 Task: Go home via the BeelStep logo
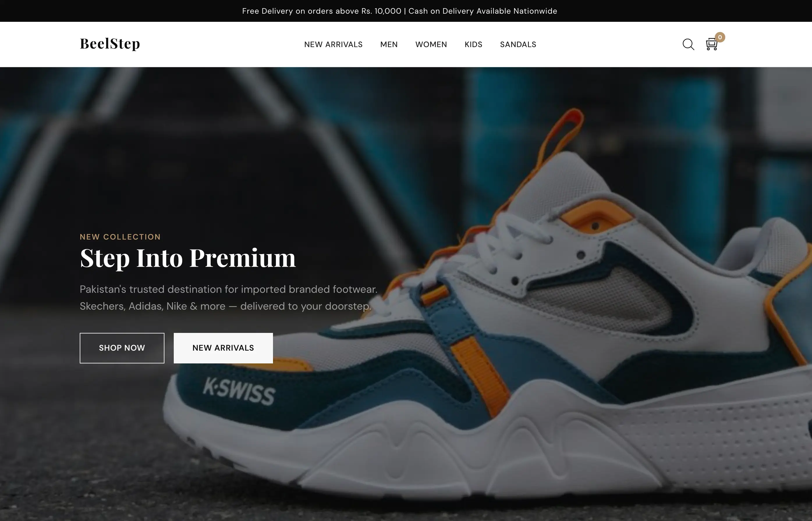click(110, 44)
